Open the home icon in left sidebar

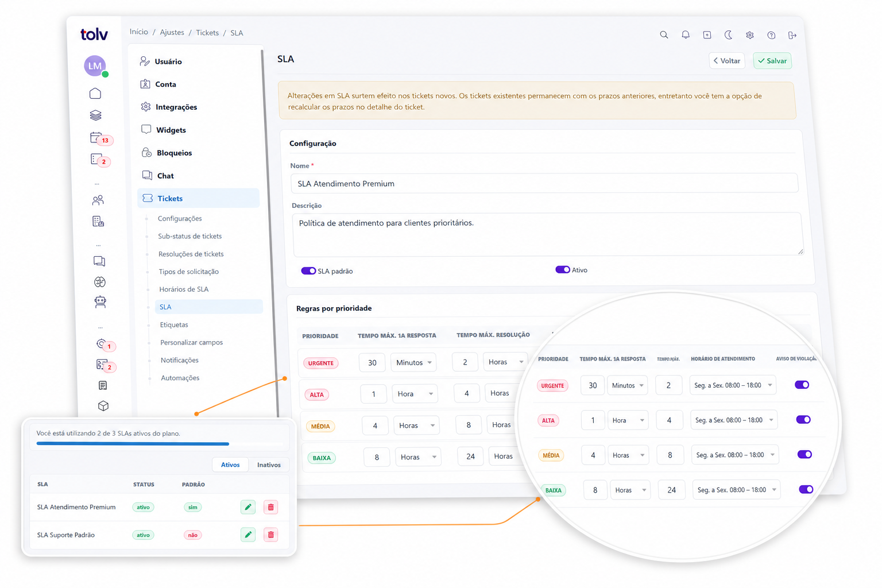(95, 93)
